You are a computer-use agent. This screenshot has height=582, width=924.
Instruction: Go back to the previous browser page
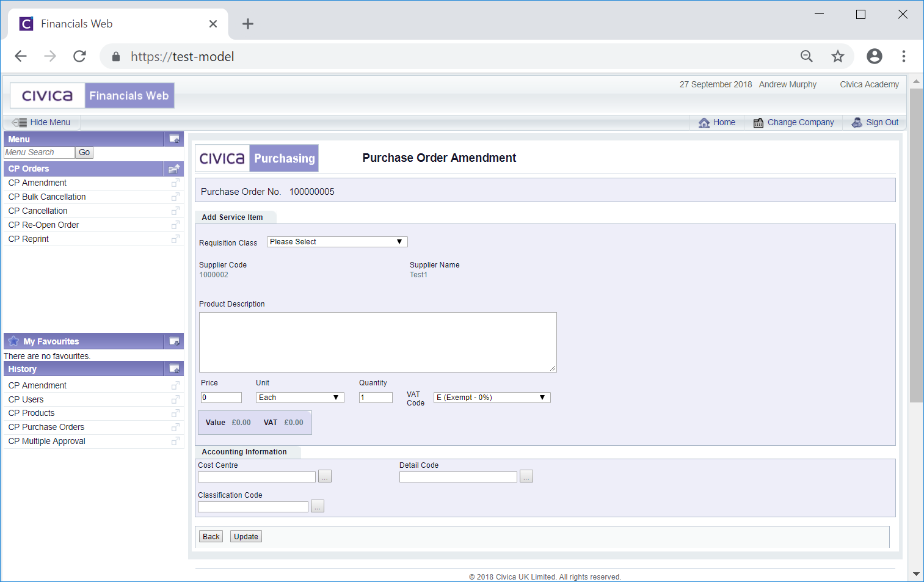21,56
